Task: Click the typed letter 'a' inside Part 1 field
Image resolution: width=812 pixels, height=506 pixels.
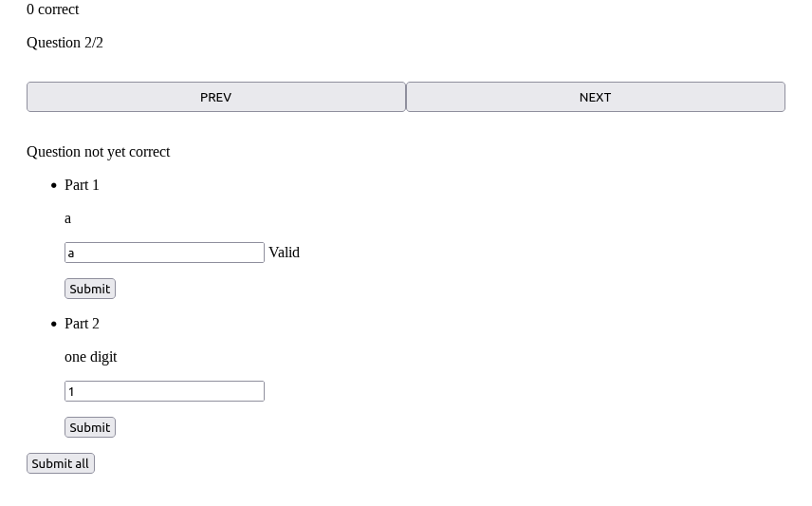Action: click(71, 253)
